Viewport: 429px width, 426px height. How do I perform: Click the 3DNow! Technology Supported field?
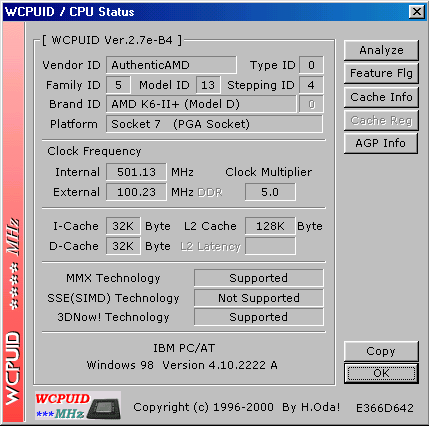(259, 317)
